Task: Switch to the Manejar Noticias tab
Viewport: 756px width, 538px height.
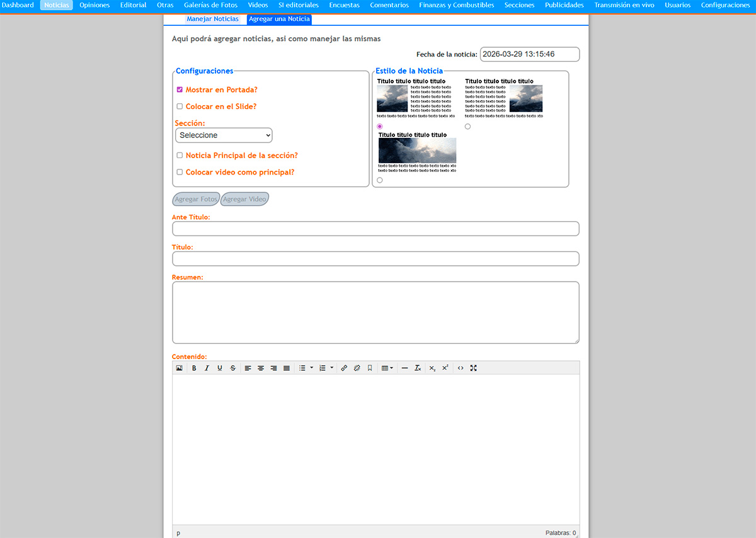Action: (x=212, y=19)
